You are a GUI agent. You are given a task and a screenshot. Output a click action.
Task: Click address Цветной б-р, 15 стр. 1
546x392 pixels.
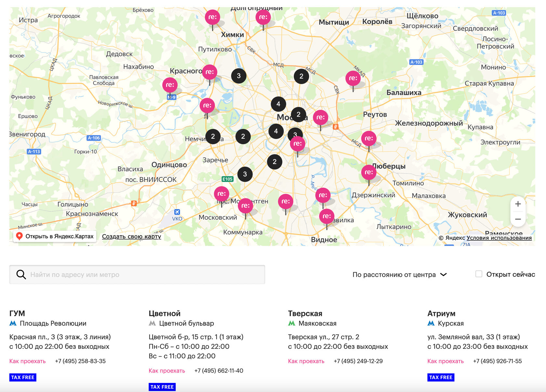(196, 337)
